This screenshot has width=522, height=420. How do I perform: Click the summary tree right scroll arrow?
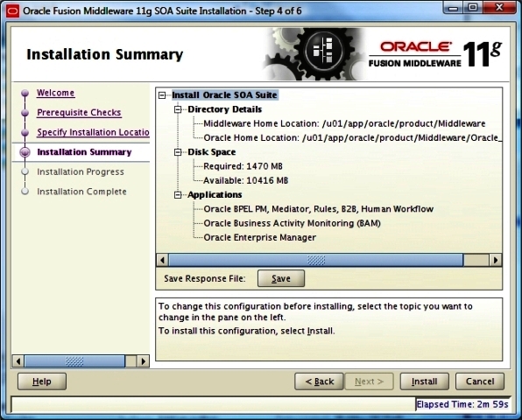click(x=496, y=260)
